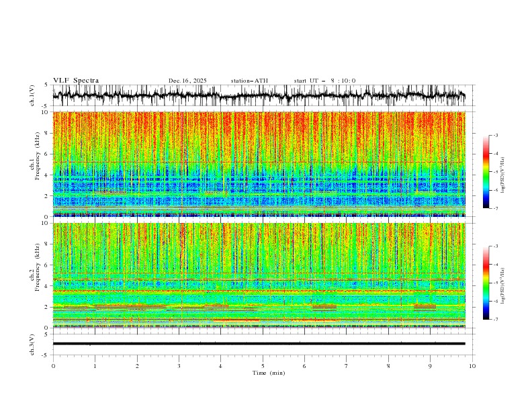This screenshot has height=411, width=532.
Task: Click the ch.2 color scale bar
Action: pyautogui.click(x=486, y=283)
